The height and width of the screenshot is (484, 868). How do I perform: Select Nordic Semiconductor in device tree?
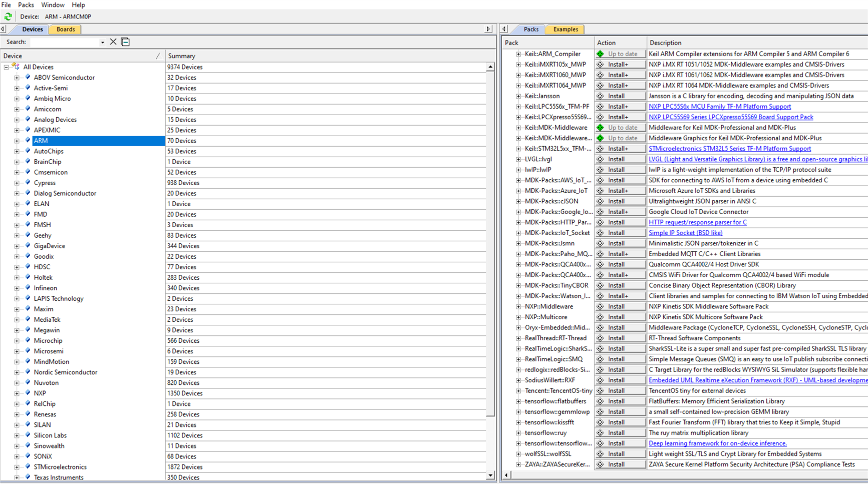point(66,372)
